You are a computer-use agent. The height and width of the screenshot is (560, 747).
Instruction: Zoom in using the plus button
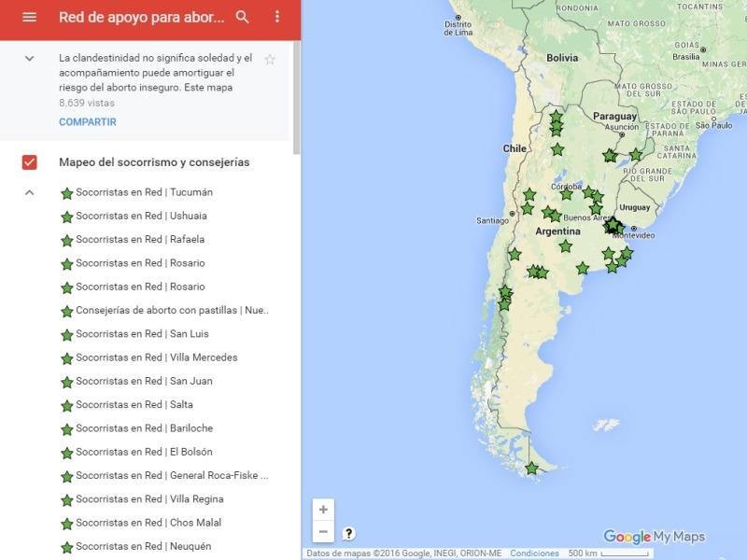pos(323,510)
